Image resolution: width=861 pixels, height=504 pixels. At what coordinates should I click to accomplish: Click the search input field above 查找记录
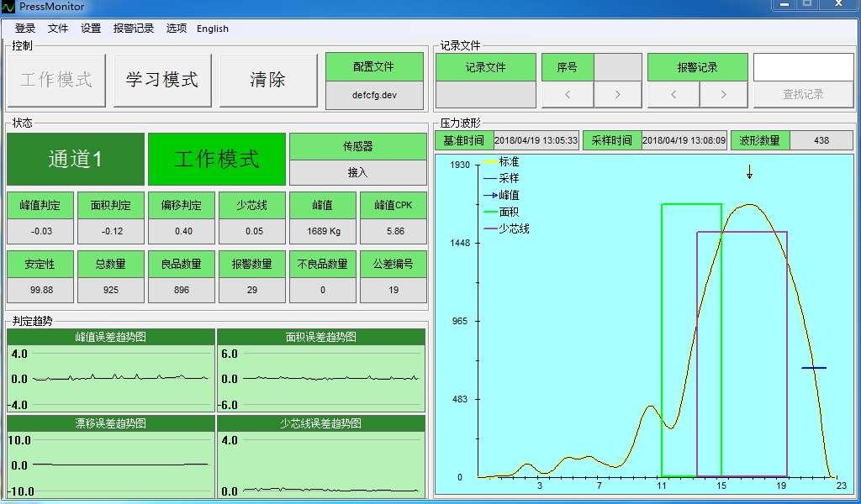point(803,67)
